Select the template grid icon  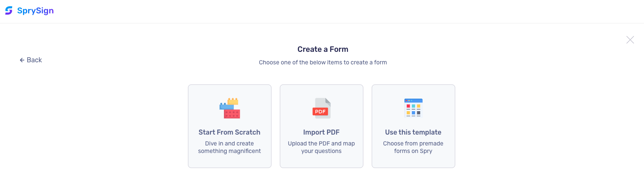click(413, 108)
